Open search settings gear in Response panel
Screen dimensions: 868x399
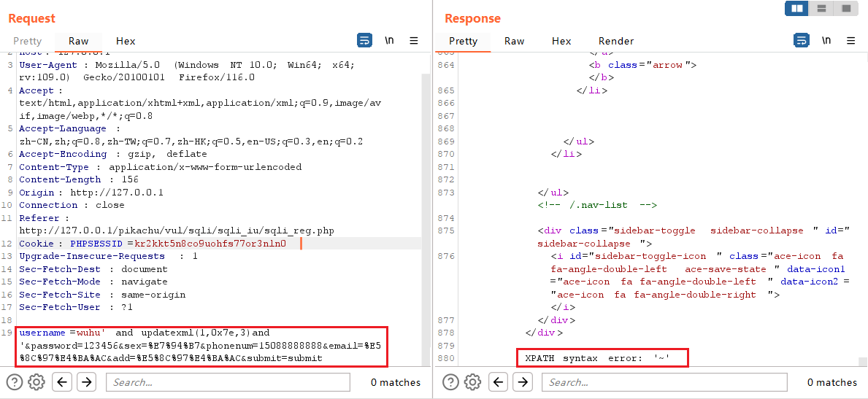[x=472, y=381]
